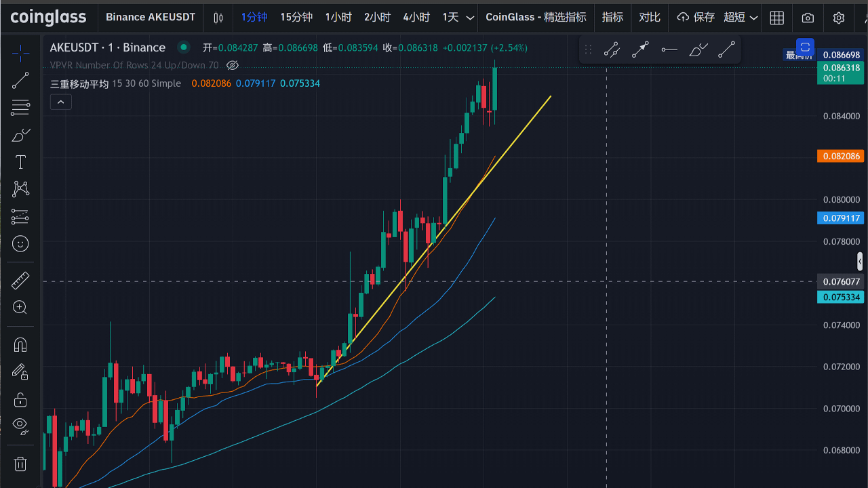Image resolution: width=868 pixels, height=488 pixels.
Task: Open the 超短 layout dropdown
Action: 741,18
